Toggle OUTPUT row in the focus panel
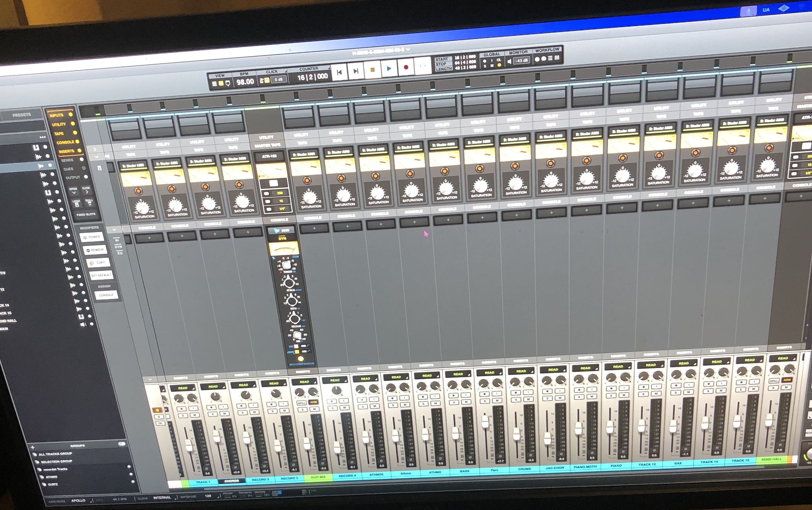The image size is (812, 510). click(76, 177)
